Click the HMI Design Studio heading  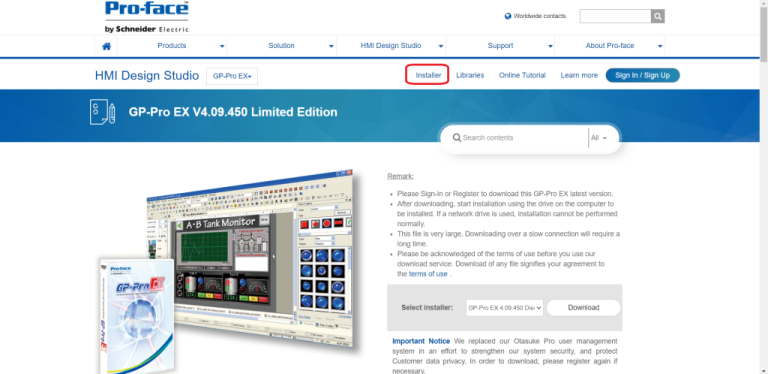tap(147, 75)
